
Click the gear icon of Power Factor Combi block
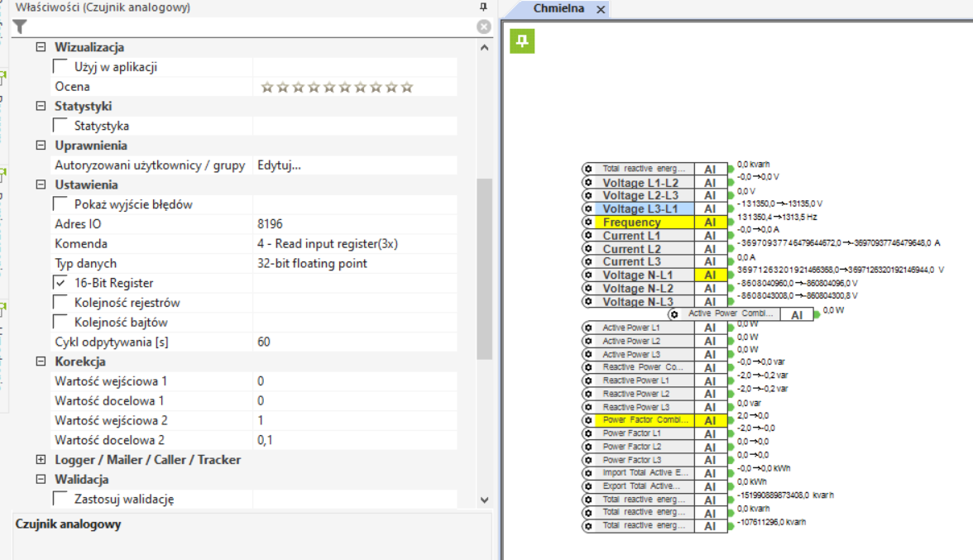coord(588,420)
